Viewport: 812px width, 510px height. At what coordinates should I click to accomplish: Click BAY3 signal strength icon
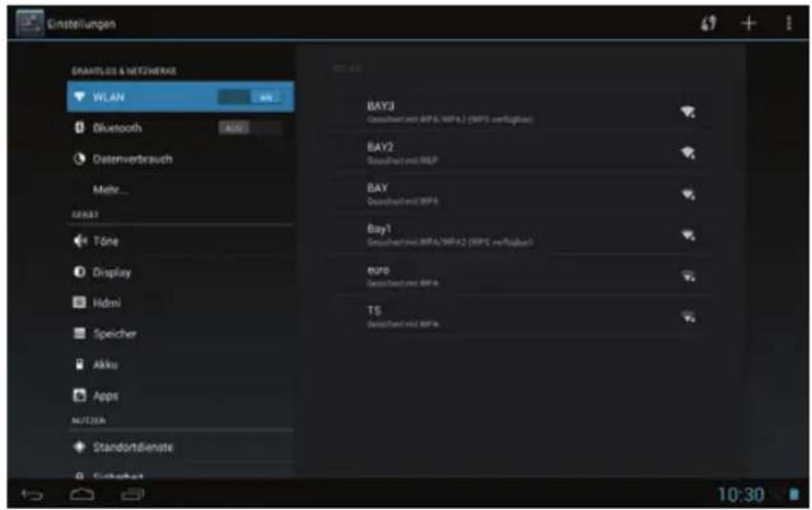pos(688,112)
